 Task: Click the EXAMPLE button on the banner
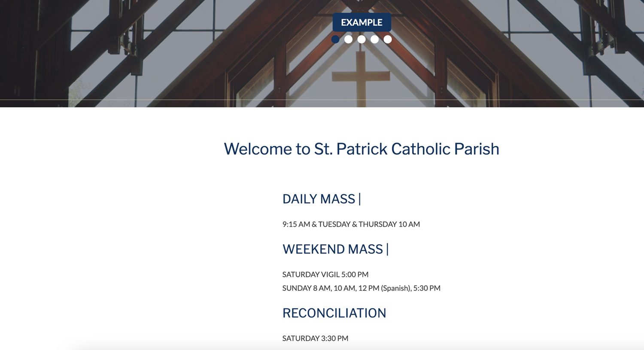click(x=361, y=22)
